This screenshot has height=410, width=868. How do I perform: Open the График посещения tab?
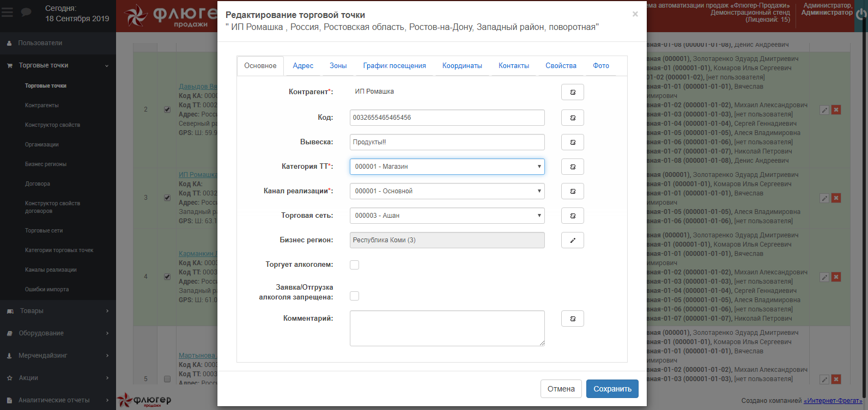394,66
